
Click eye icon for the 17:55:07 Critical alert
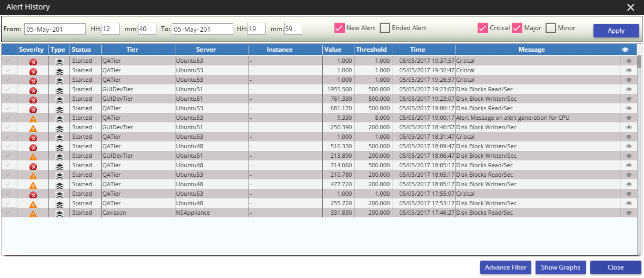[x=628, y=194]
